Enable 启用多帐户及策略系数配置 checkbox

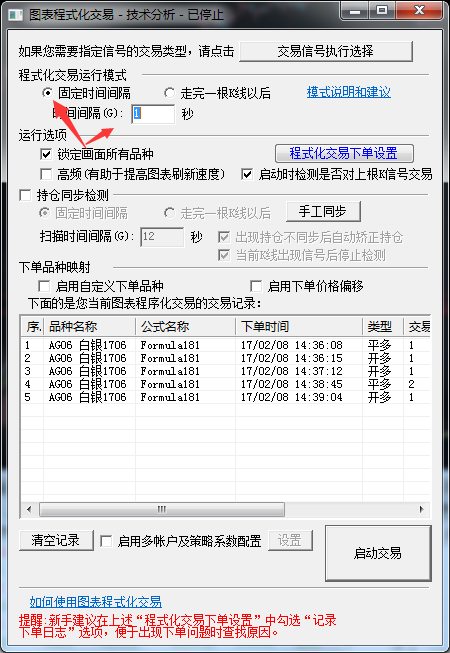coord(106,541)
